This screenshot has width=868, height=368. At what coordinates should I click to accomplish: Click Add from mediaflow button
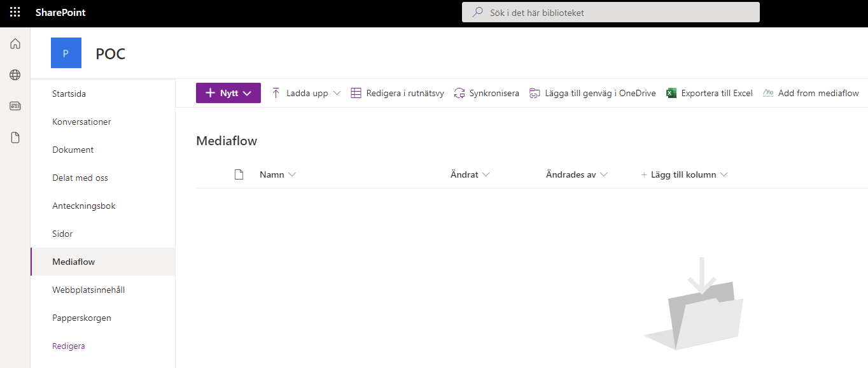point(811,93)
